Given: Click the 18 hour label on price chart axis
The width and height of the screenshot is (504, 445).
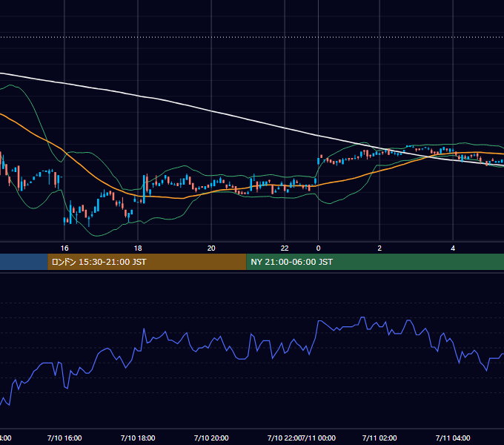Looking at the screenshot, I should coord(138,248).
